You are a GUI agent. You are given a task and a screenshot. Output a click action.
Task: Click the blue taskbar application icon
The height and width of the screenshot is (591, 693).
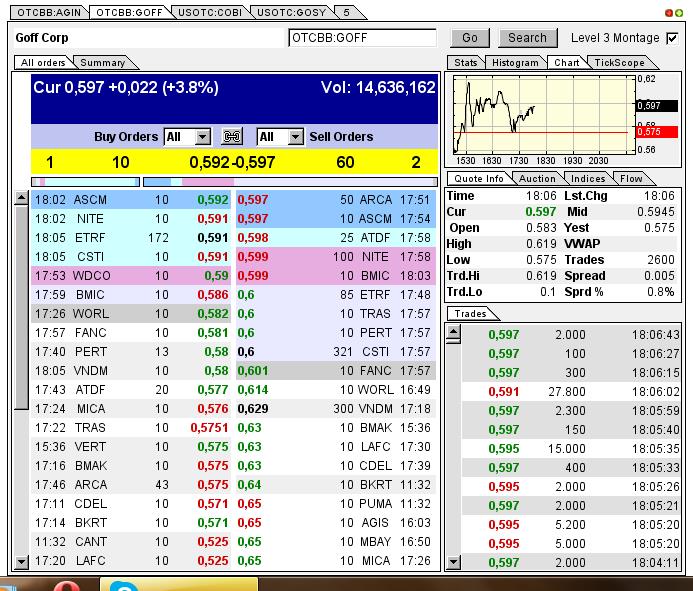pos(122,586)
